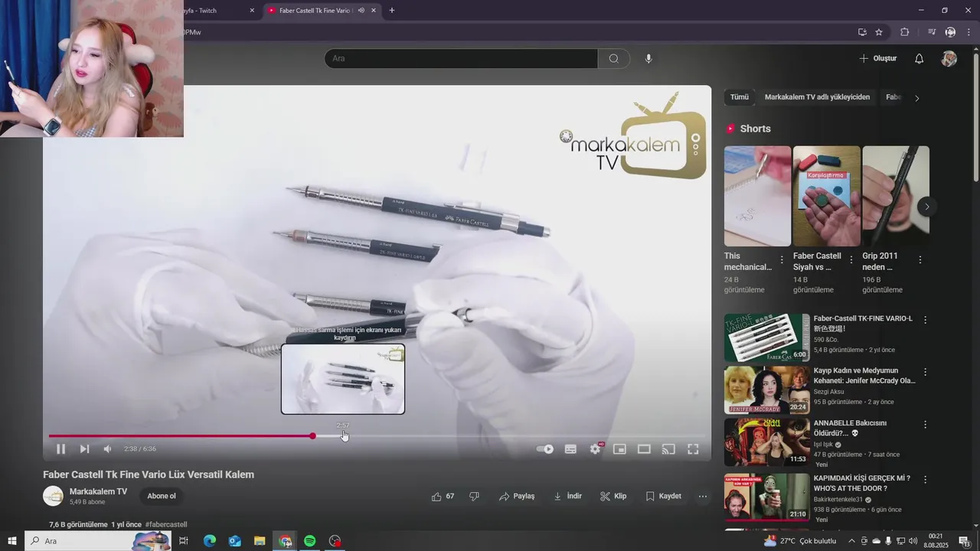Start voice search with the microphone
Screen dimensions: 980x551
648,58
